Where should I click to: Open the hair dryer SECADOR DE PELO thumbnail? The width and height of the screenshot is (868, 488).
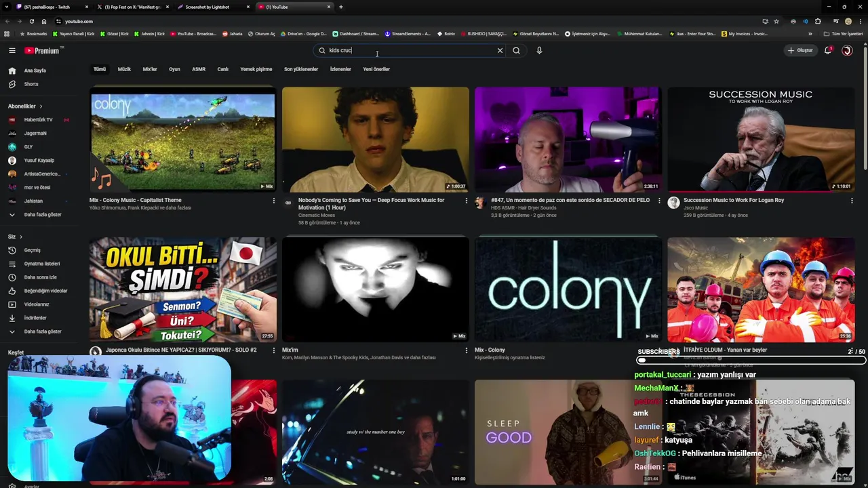pyautogui.click(x=568, y=140)
